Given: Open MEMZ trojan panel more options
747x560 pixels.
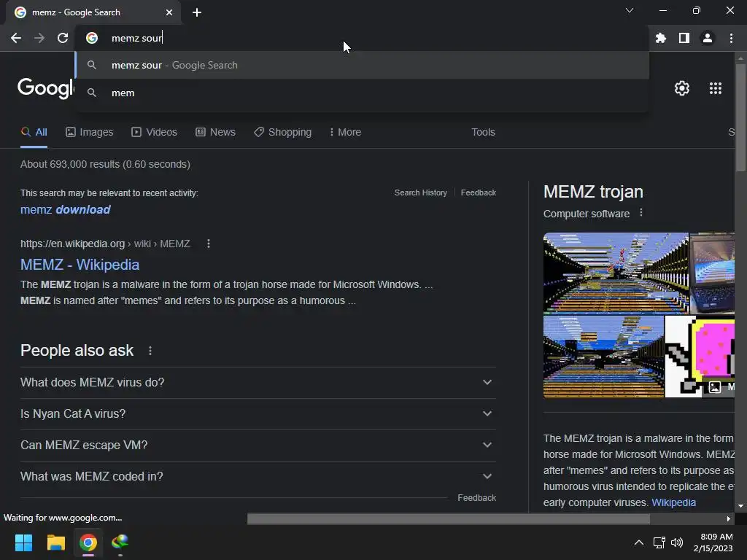Looking at the screenshot, I should point(641,213).
